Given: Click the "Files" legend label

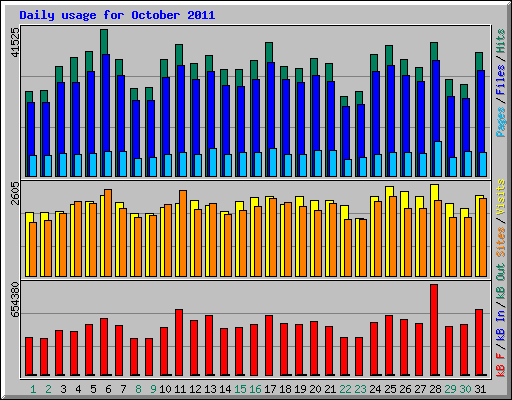Looking at the screenshot, I should pyautogui.click(x=500, y=80).
